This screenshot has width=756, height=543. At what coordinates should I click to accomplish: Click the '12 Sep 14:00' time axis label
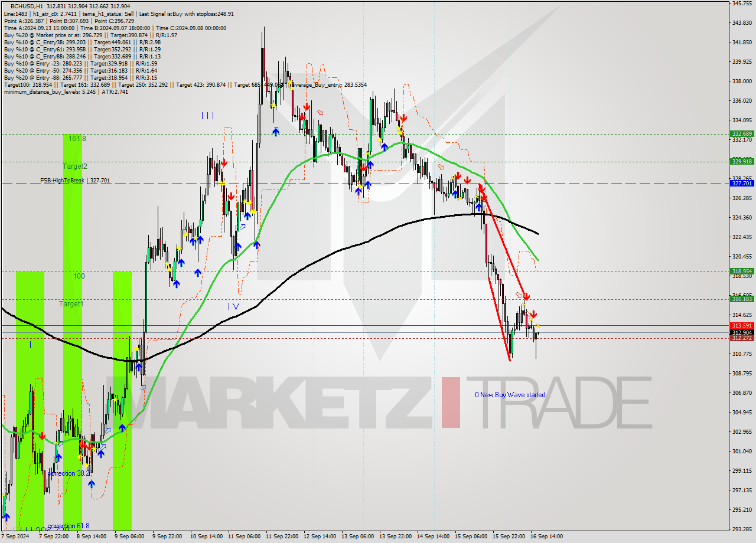point(320,537)
